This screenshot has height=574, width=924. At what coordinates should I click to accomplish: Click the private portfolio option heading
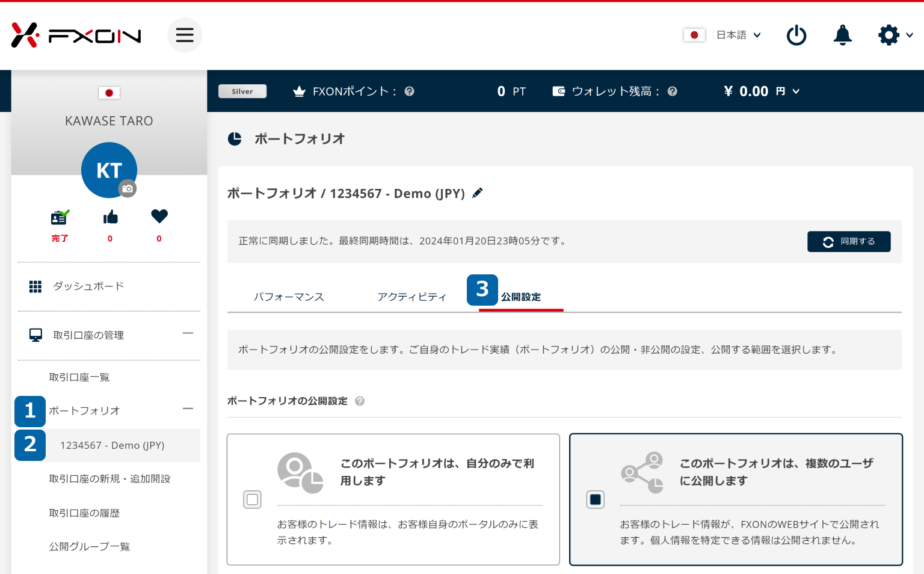point(437,472)
